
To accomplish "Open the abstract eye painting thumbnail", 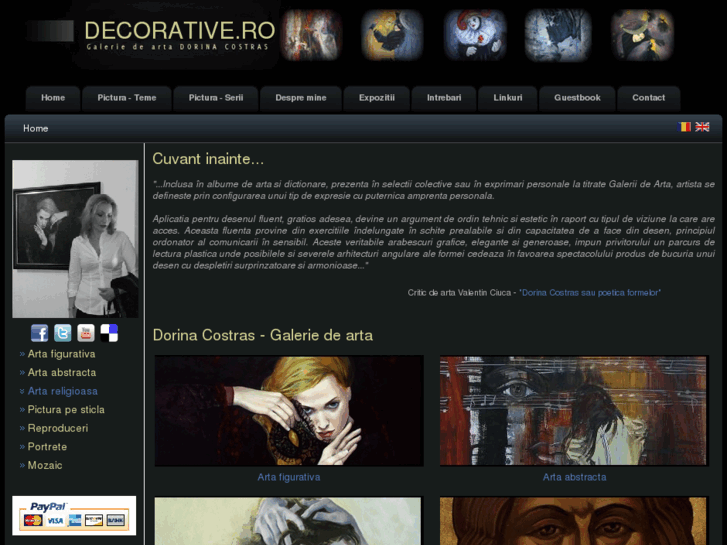I will tap(574, 410).
